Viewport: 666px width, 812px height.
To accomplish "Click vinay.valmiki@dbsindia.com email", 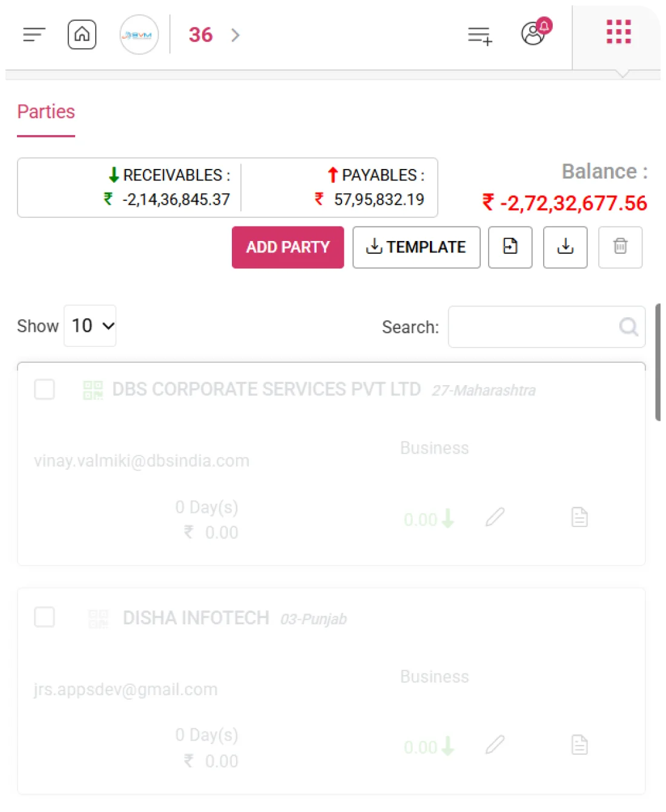I will 142,461.
